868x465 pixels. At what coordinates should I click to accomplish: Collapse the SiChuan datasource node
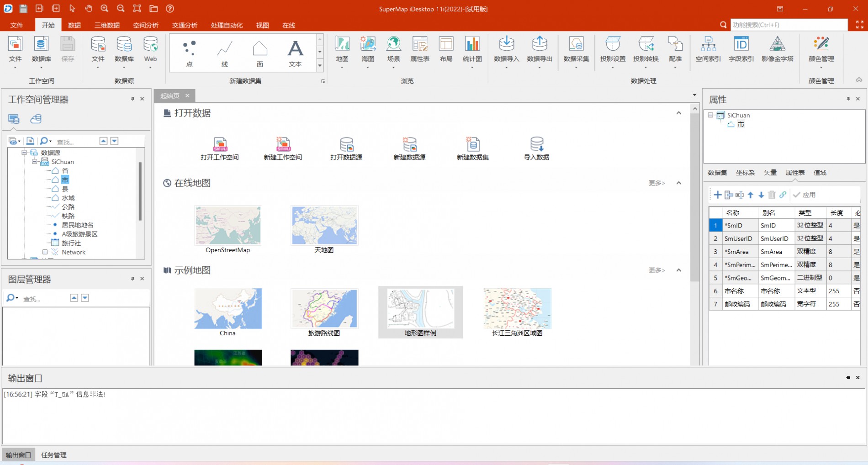[35, 162]
